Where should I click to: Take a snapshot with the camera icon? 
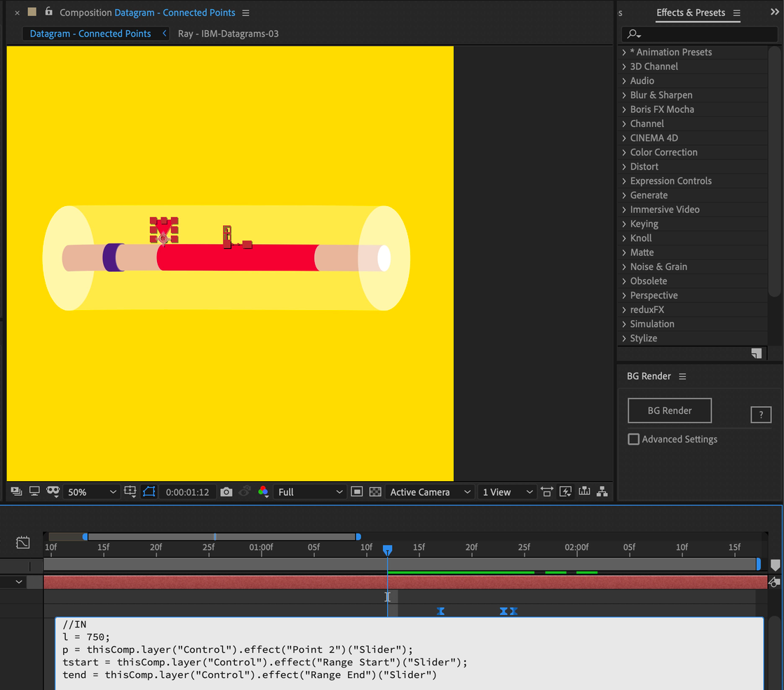click(x=226, y=492)
